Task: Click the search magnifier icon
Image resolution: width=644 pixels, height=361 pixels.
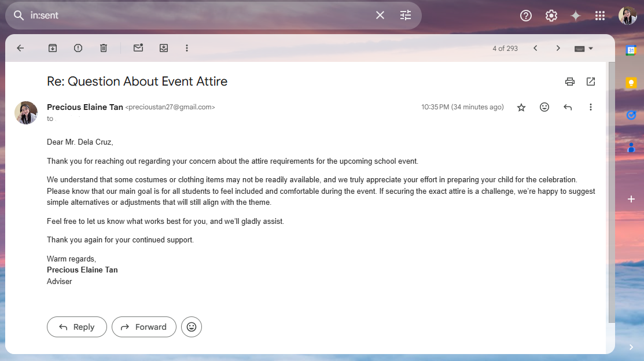Action: 19,15
